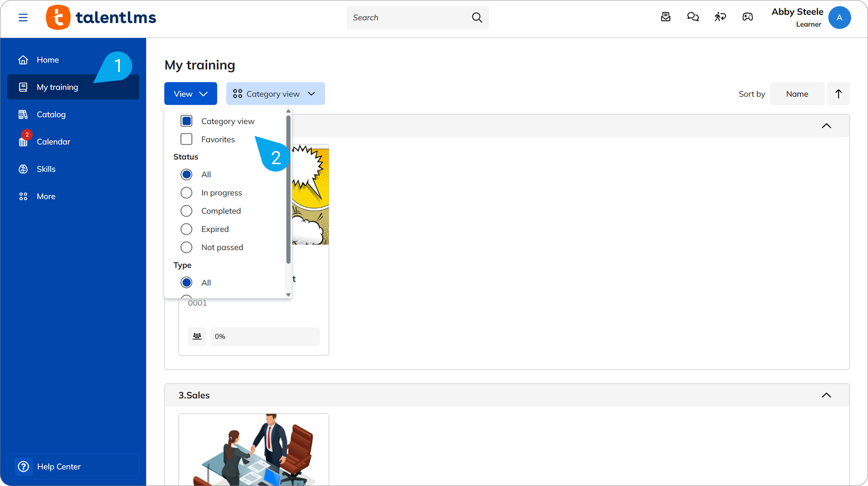868x486 pixels.
Task: Click the Name sort button
Action: pos(797,94)
